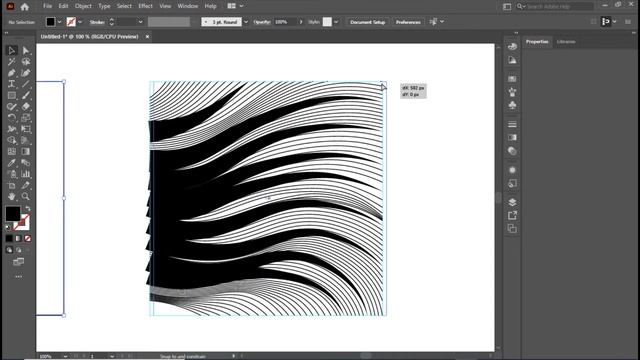640x360 pixels.
Task: Select the Selection tool (black arrow)
Action: coord(11,51)
